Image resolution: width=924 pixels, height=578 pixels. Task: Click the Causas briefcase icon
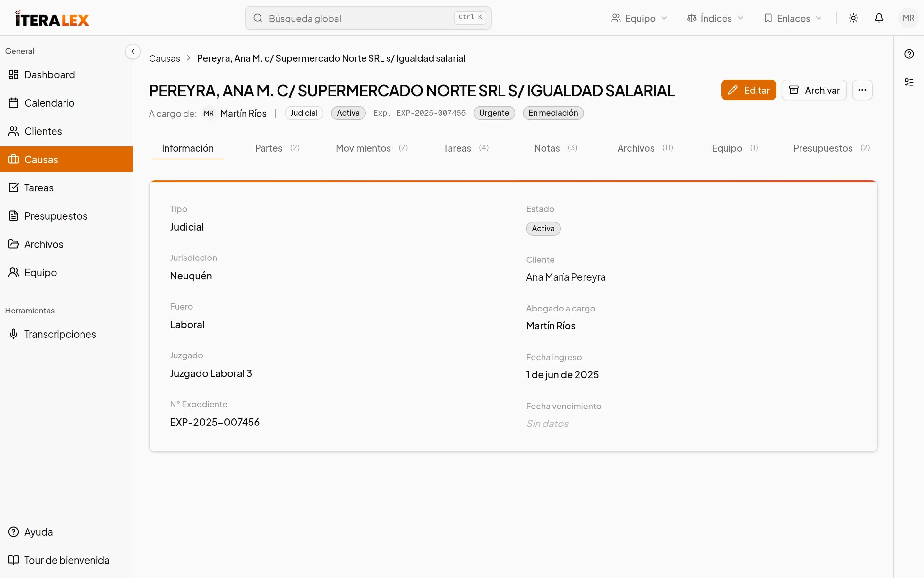tap(13, 159)
